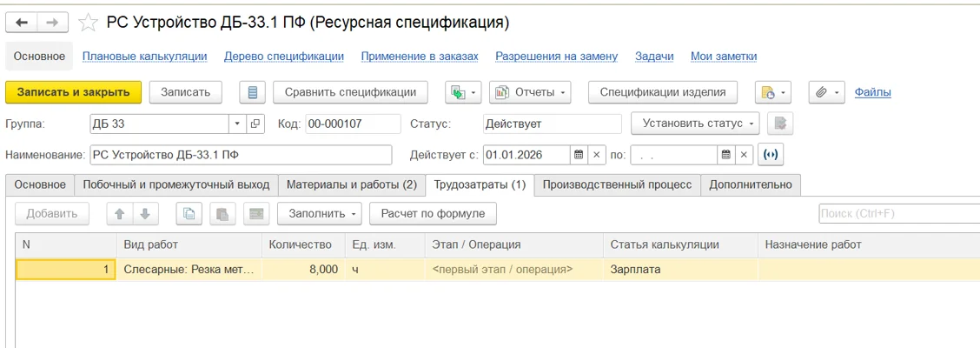Click the Группа field with ДБ 33
Viewport: 980px width, 348px height.
(159, 124)
